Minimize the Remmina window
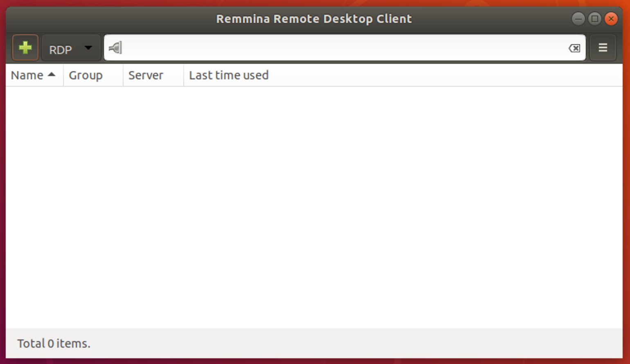Viewport: 630px width, 364px height. coord(578,19)
